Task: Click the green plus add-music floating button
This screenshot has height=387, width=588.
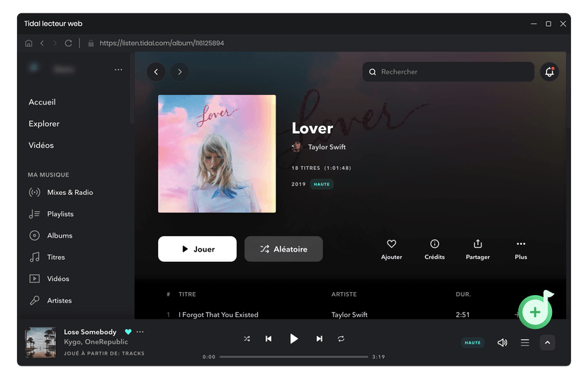Action: tap(535, 312)
